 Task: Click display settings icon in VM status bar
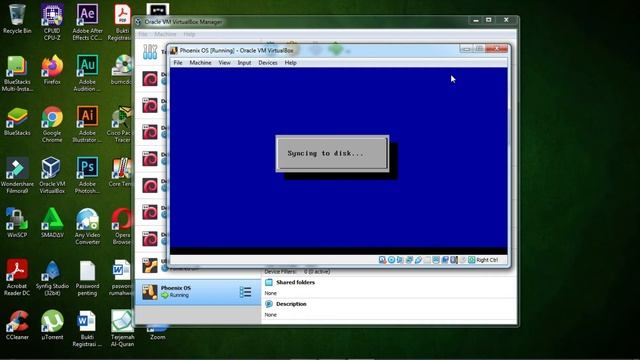click(436, 260)
